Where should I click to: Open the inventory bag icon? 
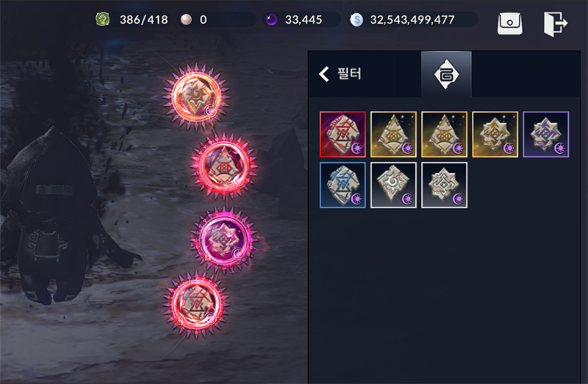509,24
